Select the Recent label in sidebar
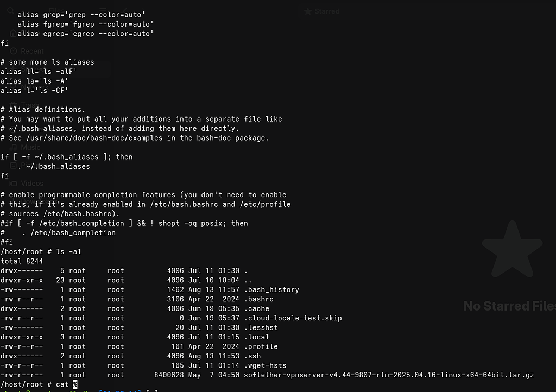The image size is (556, 392). coord(32,51)
